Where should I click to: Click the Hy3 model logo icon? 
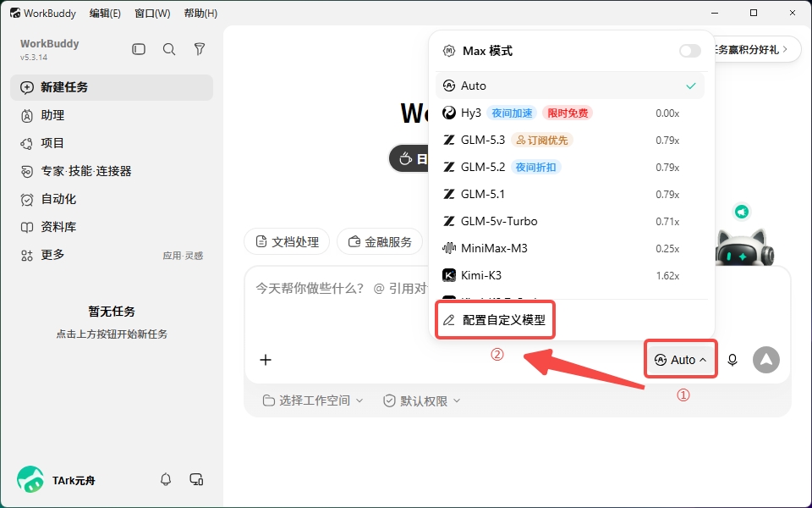click(449, 113)
